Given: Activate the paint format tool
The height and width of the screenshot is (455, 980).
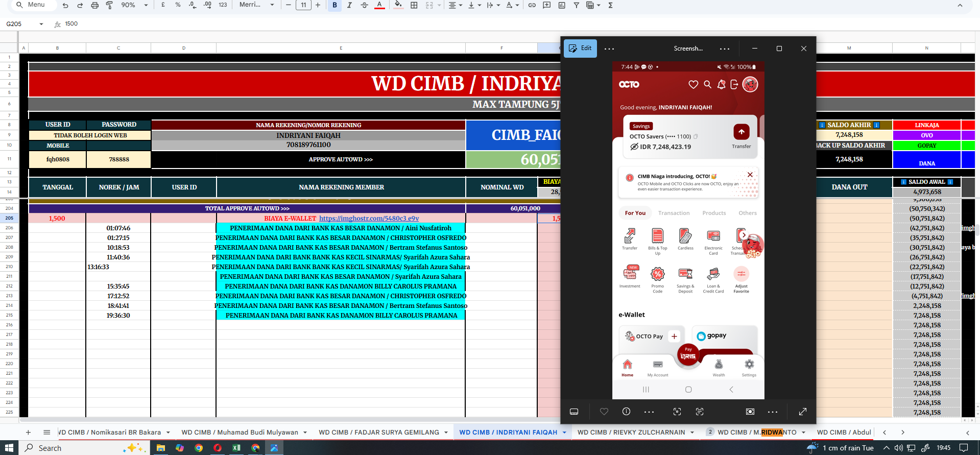Looking at the screenshot, I should click(x=109, y=5).
